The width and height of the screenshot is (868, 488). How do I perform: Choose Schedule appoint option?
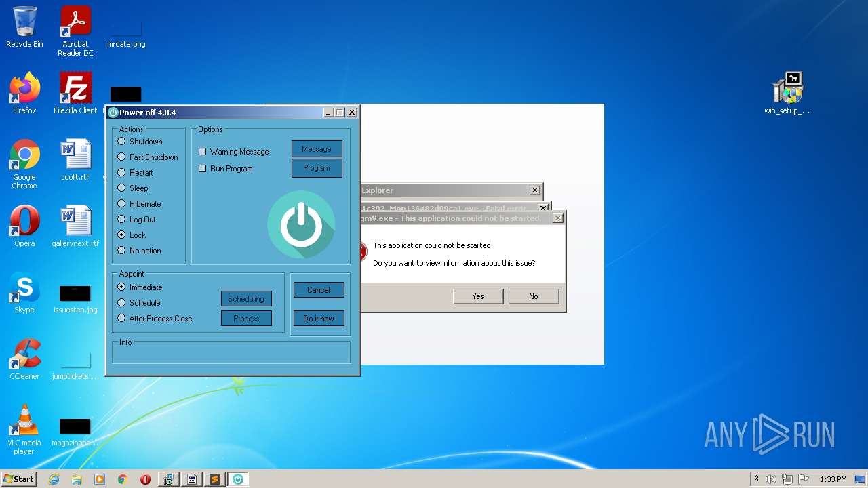pos(139,303)
